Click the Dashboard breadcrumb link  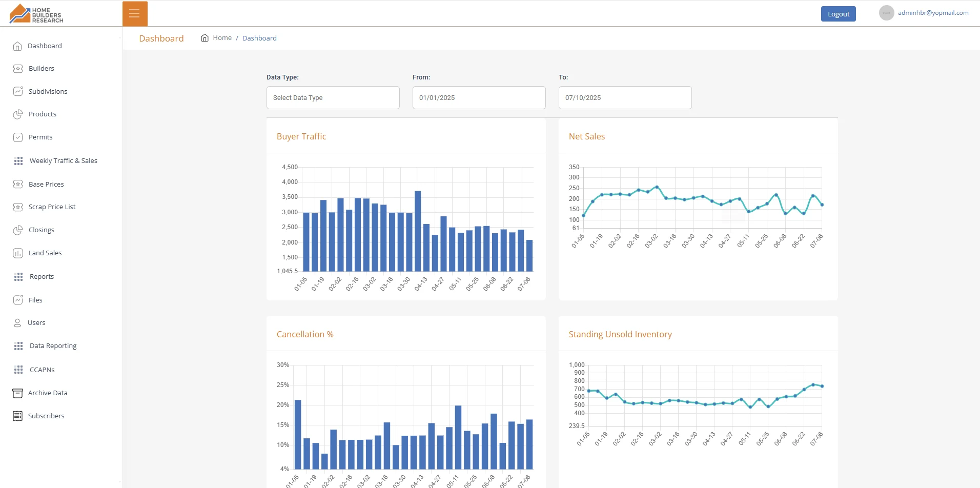point(259,38)
